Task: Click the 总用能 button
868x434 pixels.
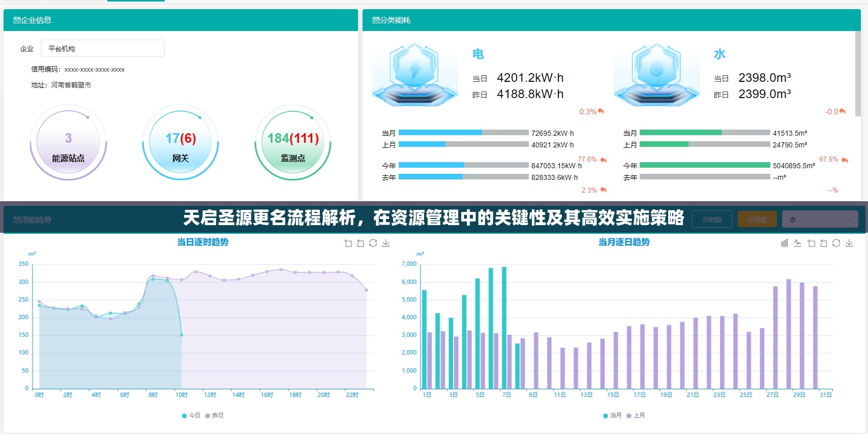Action: point(757,220)
